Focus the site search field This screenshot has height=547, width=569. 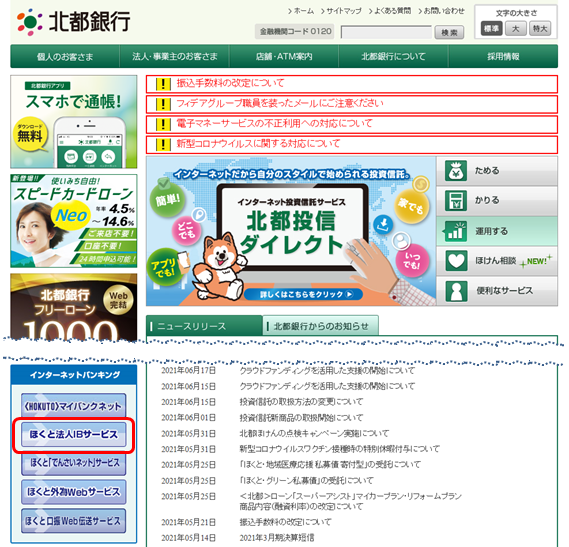point(386,32)
